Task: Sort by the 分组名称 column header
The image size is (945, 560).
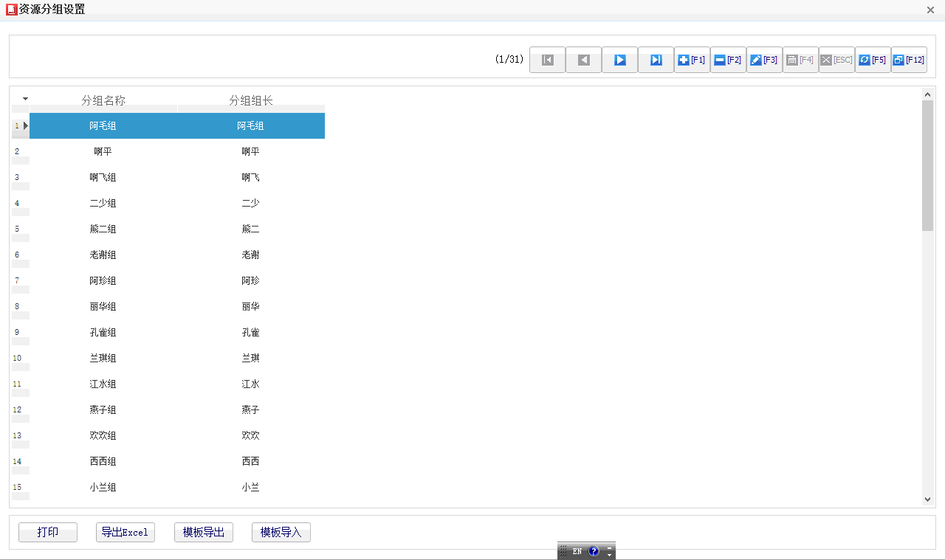Action: (103, 100)
